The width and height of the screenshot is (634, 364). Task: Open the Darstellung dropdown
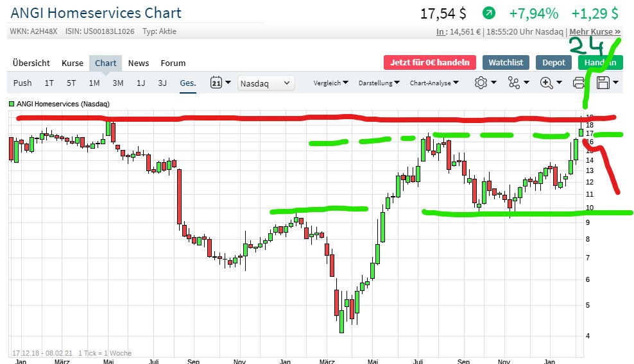[379, 83]
